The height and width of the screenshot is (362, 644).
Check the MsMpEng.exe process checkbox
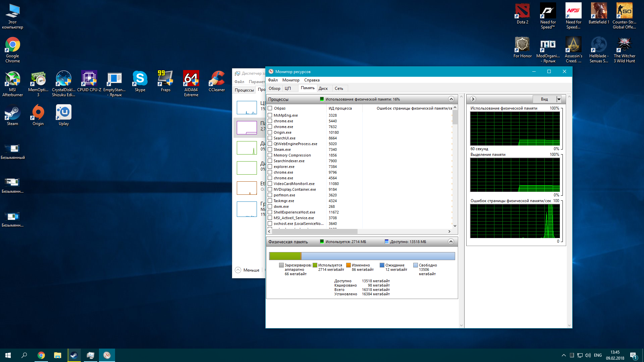coord(270,115)
